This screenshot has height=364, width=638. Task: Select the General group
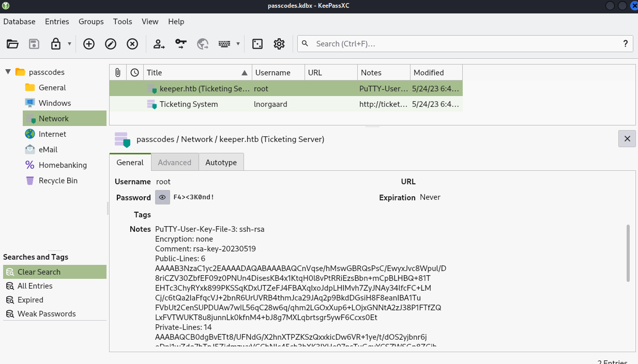(x=52, y=88)
